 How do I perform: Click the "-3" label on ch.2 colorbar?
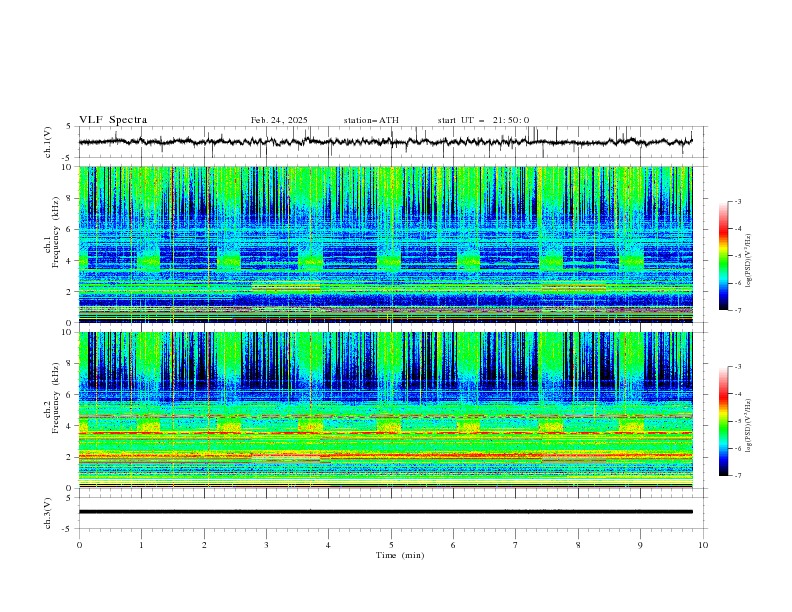(x=737, y=367)
